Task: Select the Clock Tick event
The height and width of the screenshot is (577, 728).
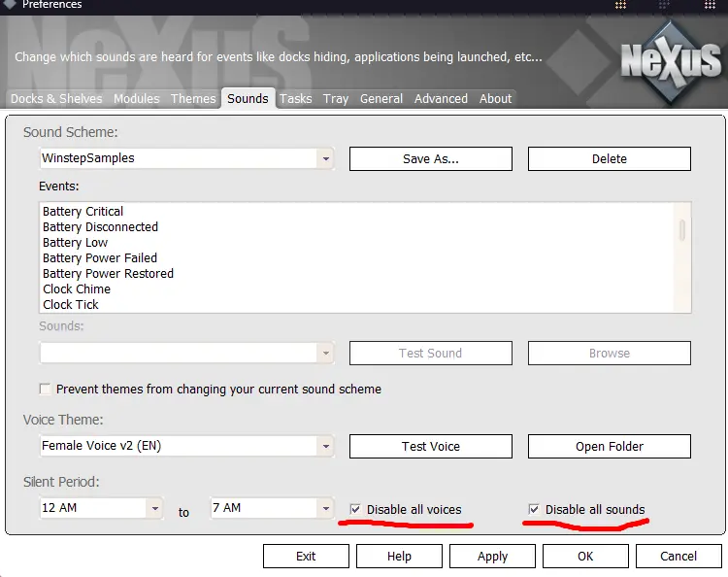Action: coord(71,305)
